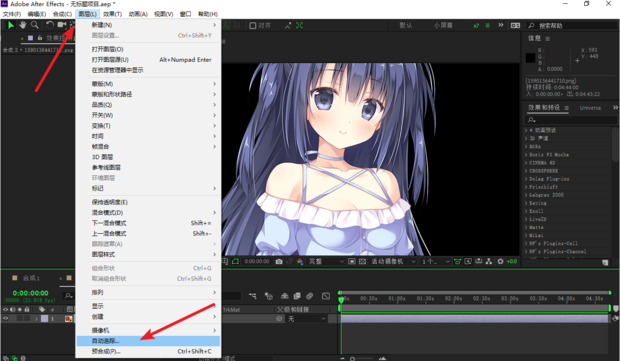Select the Zoom magnifier tool

(x=35, y=25)
